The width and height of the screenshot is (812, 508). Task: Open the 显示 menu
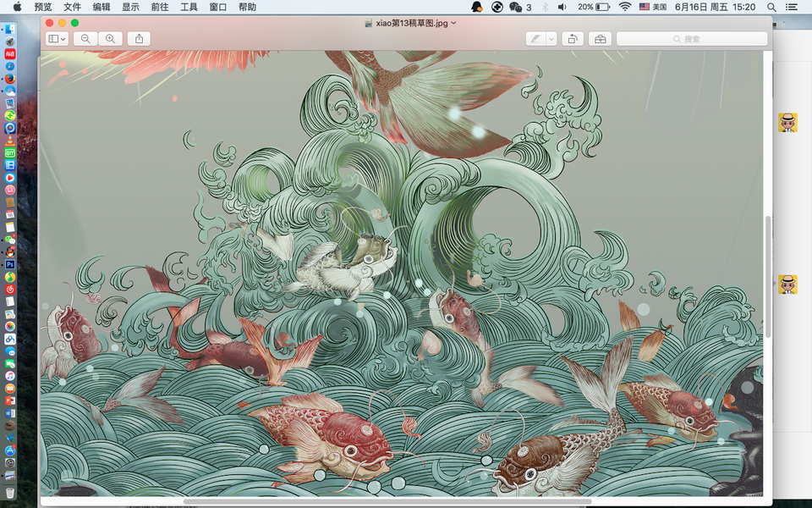(130, 7)
